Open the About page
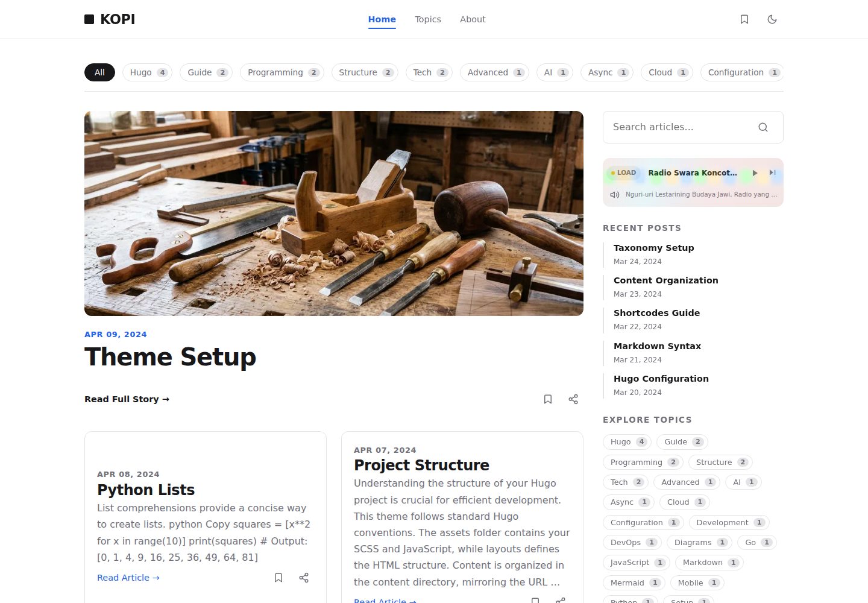Screen dimensions: 868x603 (x=473, y=19)
